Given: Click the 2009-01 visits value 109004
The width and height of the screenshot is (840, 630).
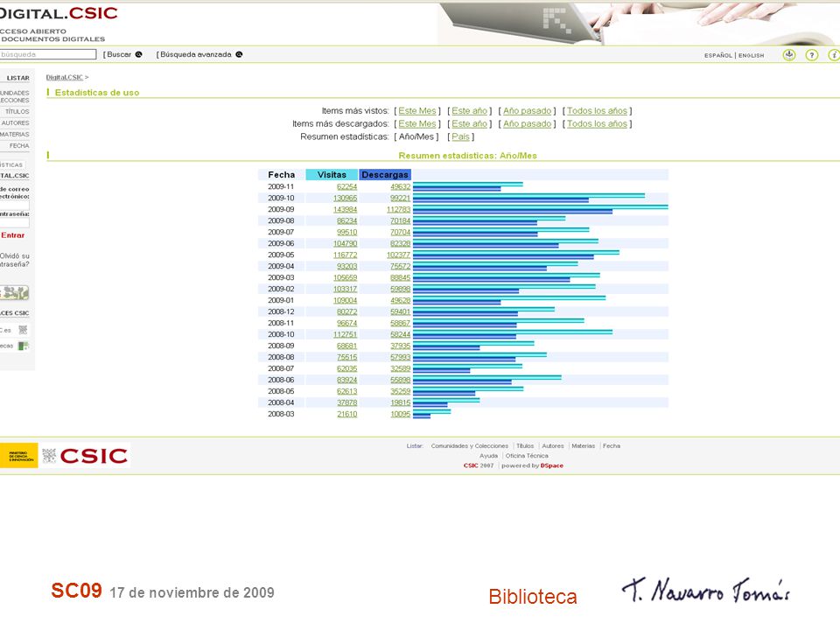Looking at the screenshot, I should pyautogui.click(x=345, y=300).
